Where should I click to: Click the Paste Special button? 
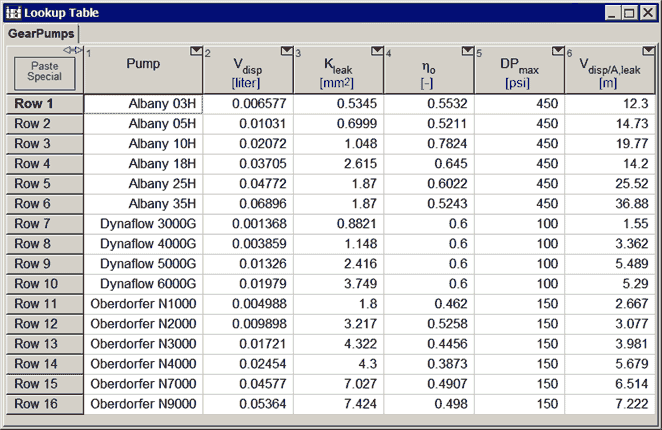click(x=44, y=71)
